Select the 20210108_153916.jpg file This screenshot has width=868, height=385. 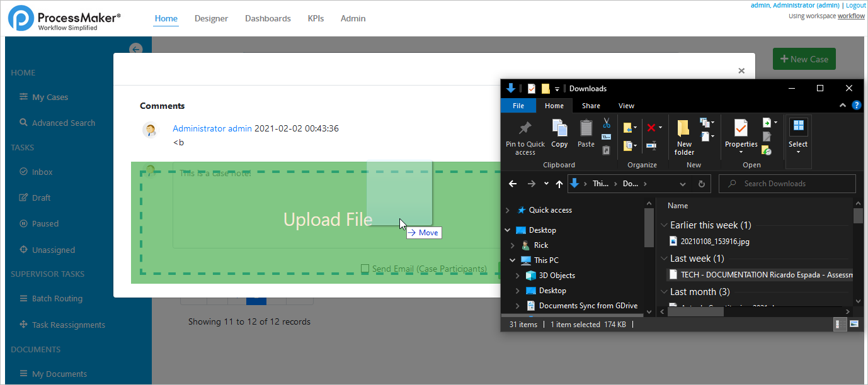714,241
